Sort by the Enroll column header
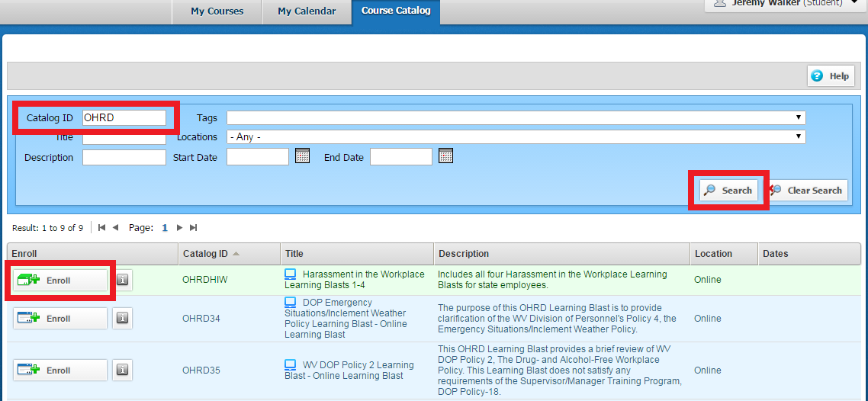The width and height of the screenshot is (868, 401). pos(92,254)
